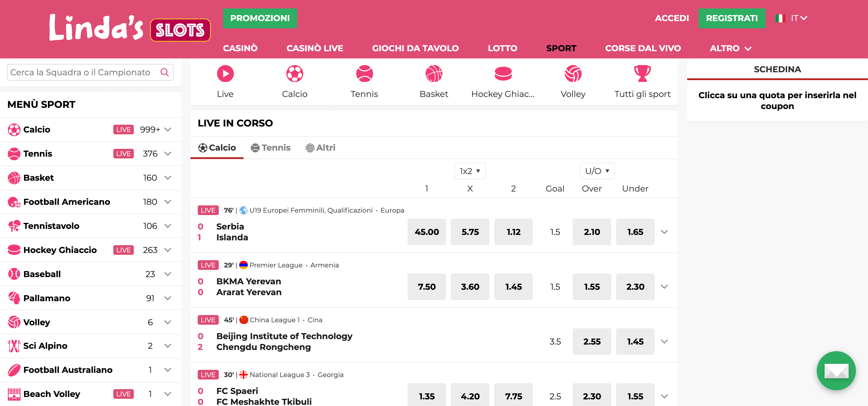
Task: Open the U/O market dropdown
Action: pos(597,171)
